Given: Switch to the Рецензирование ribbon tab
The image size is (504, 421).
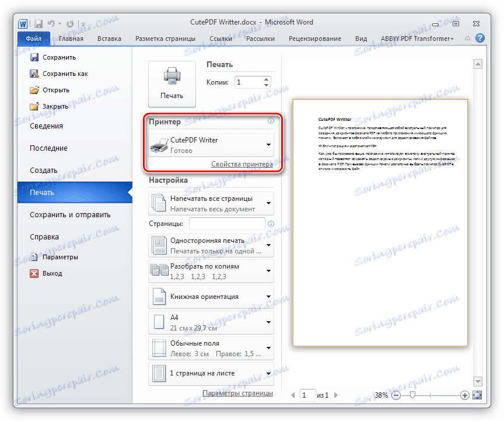Looking at the screenshot, I should [x=314, y=39].
